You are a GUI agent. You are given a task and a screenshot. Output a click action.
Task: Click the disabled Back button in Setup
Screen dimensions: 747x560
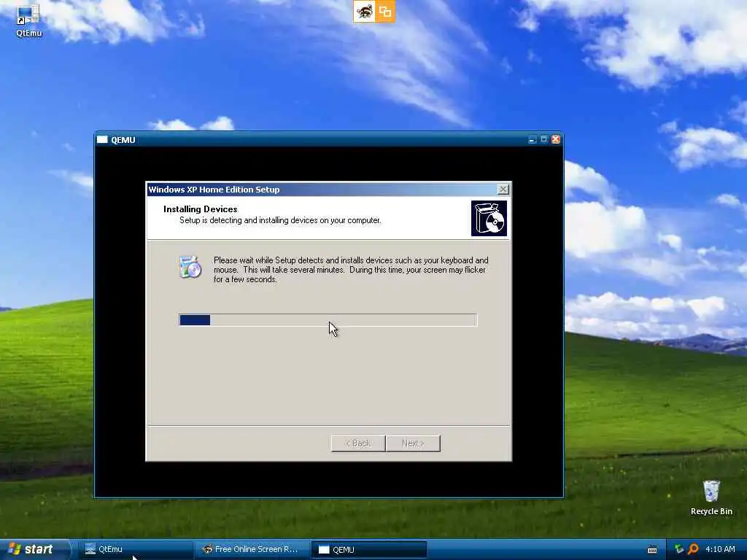point(358,443)
